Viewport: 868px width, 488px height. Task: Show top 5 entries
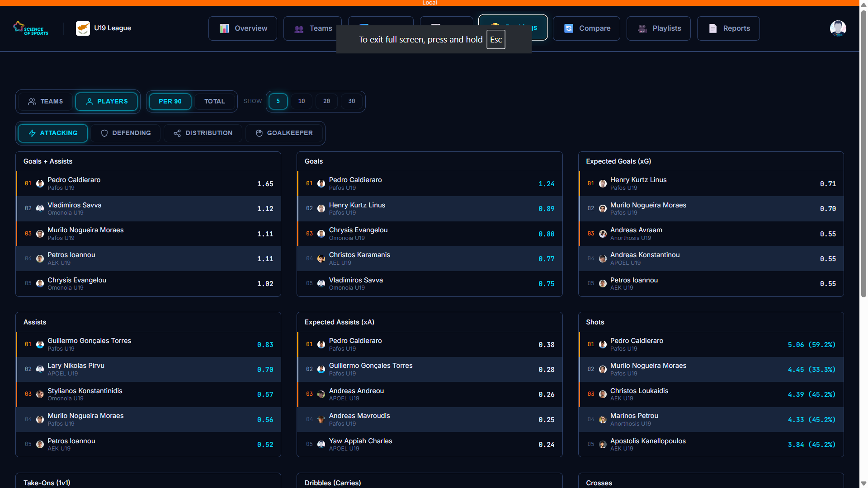278,101
